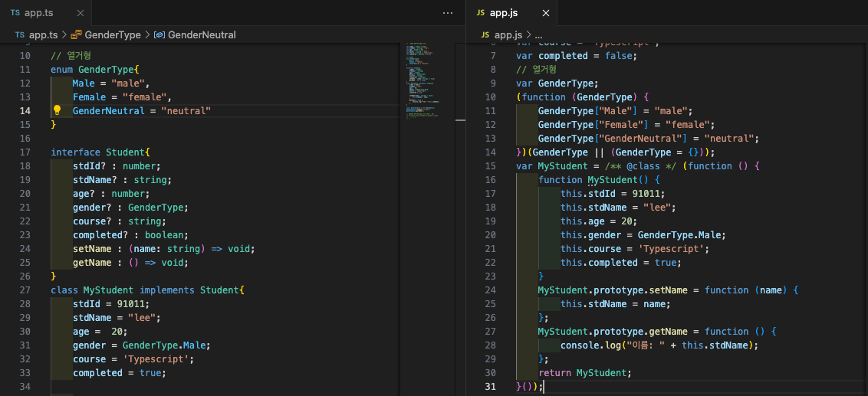Close the app.js editor tab
Viewport: 868px width, 396px height.
click(x=546, y=13)
